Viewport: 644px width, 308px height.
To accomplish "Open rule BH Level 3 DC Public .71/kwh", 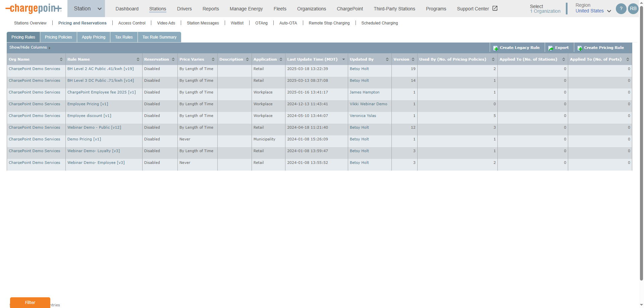I will (101, 80).
